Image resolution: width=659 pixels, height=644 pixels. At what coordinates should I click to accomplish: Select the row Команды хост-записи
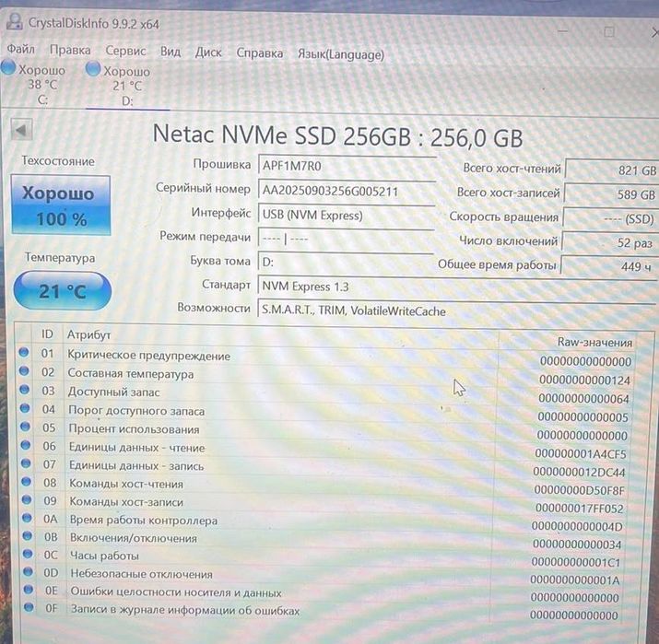(x=324, y=503)
